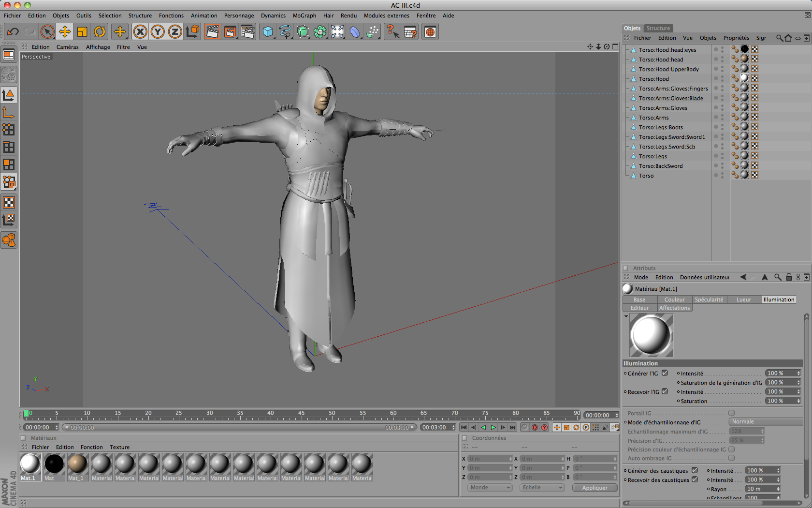
Task: Toggle the Recevoir l'IG checkbox
Action: (665, 391)
